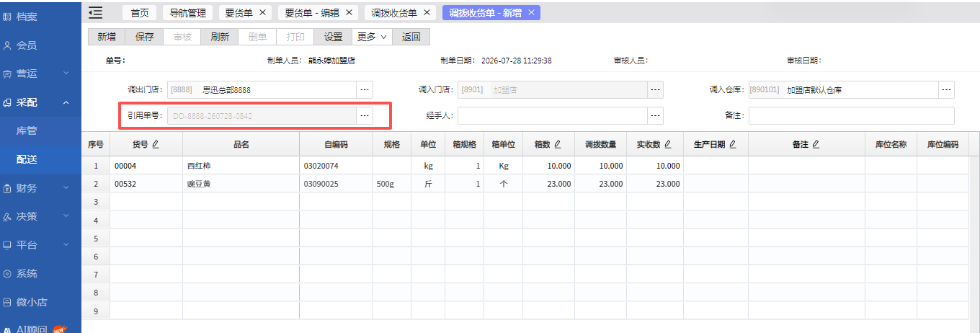Click the 实收数 column edit pencil icon
Screen dimensions: 980x333
pyautogui.click(x=668, y=144)
